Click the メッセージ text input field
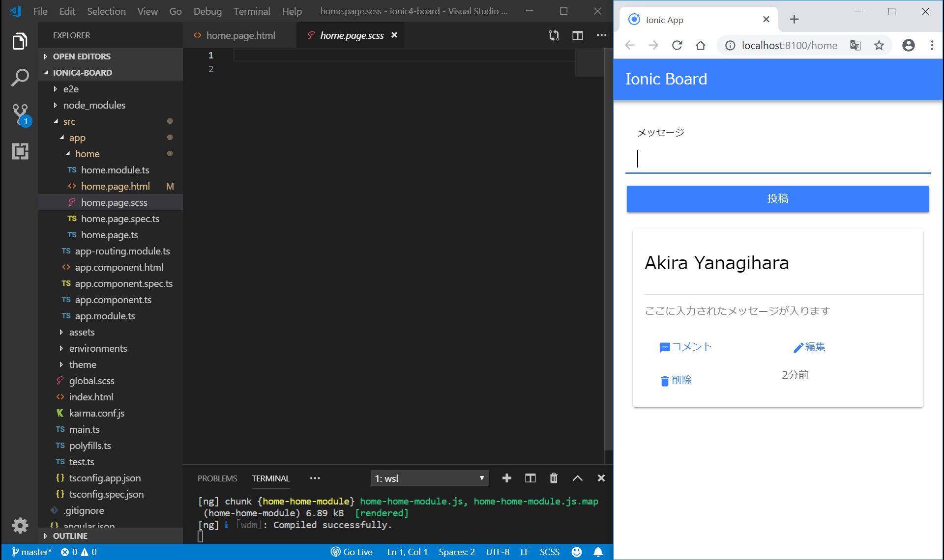 point(777,159)
